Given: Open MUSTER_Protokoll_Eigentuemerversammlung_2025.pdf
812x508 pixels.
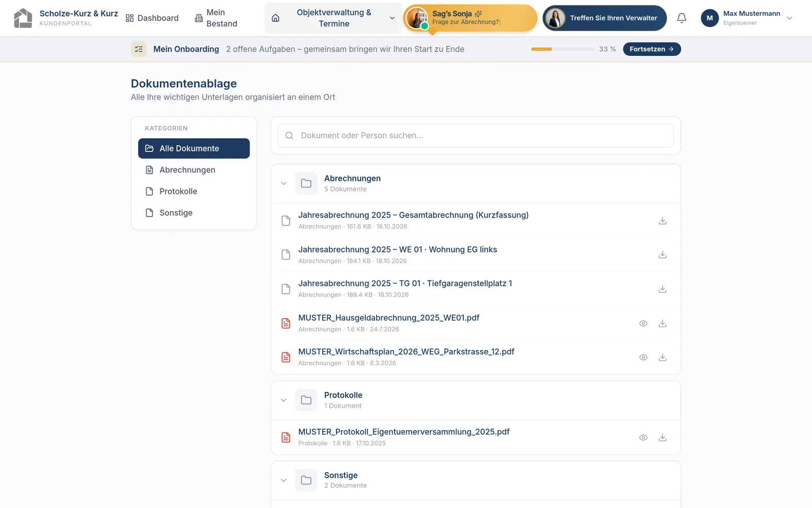Looking at the screenshot, I should tap(403, 432).
